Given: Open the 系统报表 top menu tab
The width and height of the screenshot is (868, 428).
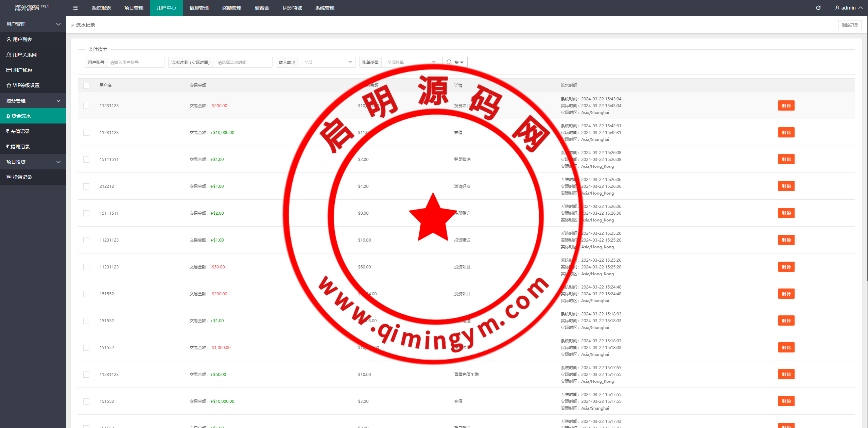Looking at the screenshot, I should coord(101,8).
